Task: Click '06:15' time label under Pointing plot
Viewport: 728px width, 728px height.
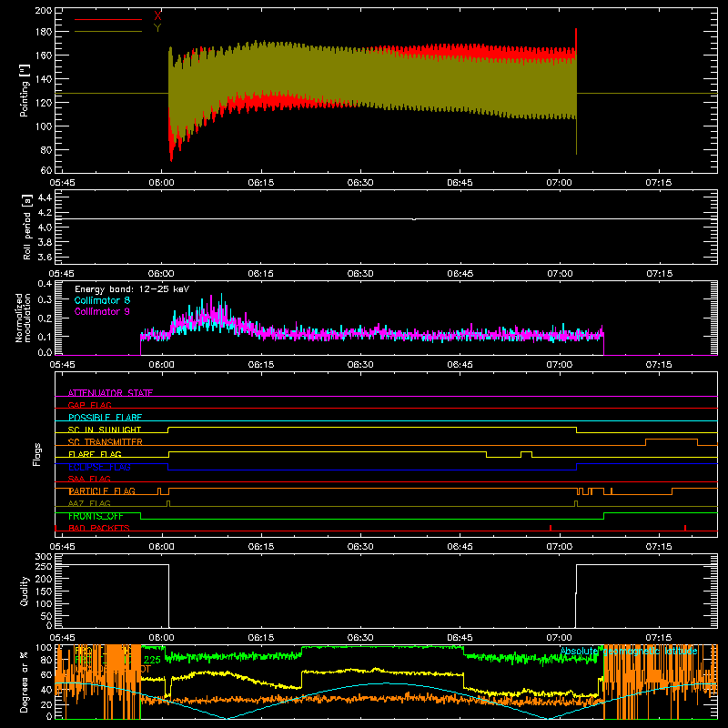Action: click(x=261, y=183)
